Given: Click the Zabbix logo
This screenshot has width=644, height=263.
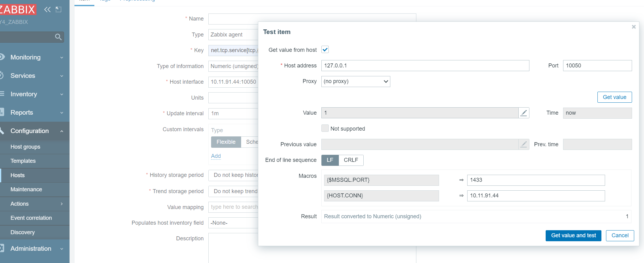Looking at the screenshot, I should coord(18,10).
